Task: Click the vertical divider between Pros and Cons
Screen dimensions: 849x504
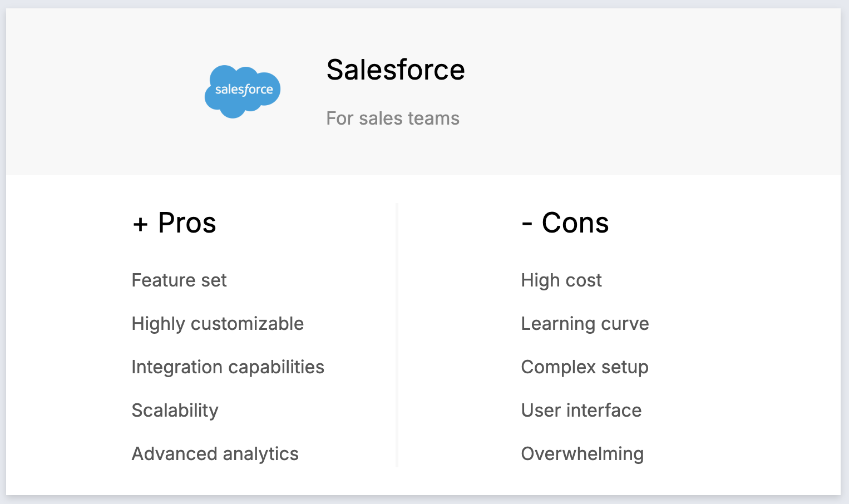Action: (x=397, y=335)
